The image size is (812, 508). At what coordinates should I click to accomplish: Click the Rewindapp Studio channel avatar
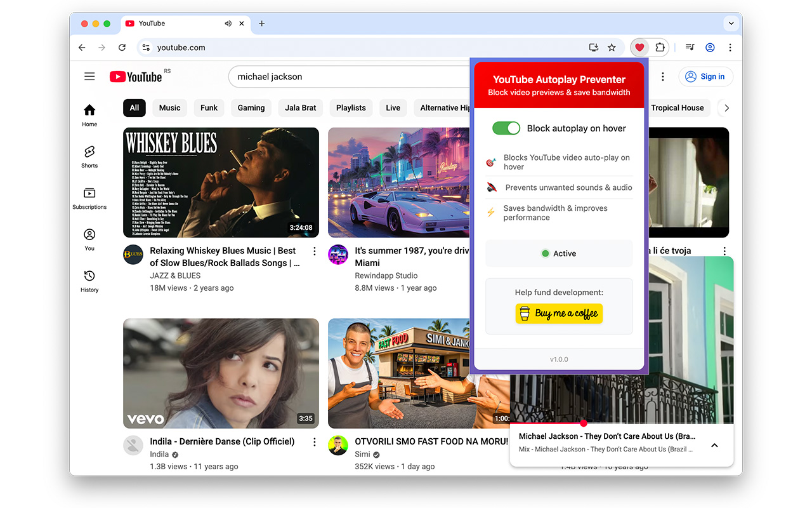pyautogui.click(x=338, y=255)
